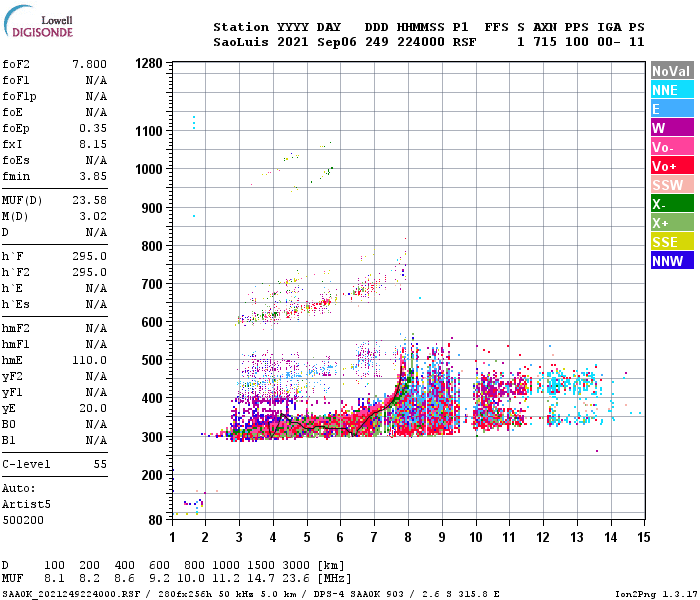This screenshot has height=600, width=700.
Task: Click the 8 MHz frequency axis label
Action: (x=408, y=537)
